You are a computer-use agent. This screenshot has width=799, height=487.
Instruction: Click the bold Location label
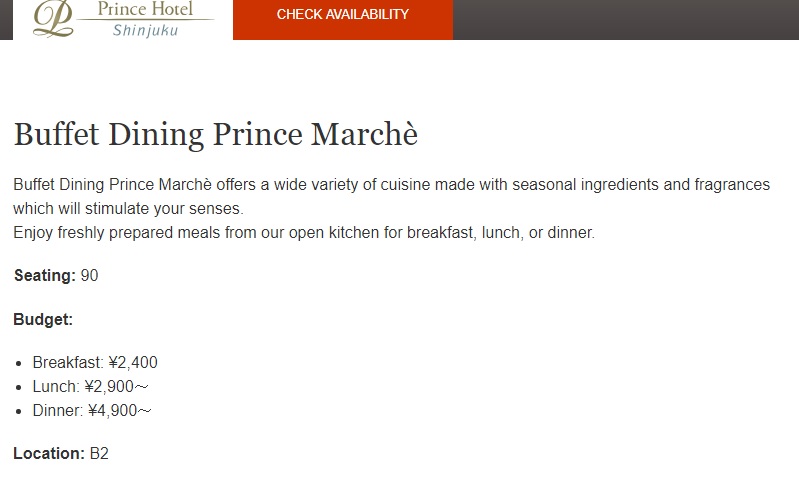point(49,453)
